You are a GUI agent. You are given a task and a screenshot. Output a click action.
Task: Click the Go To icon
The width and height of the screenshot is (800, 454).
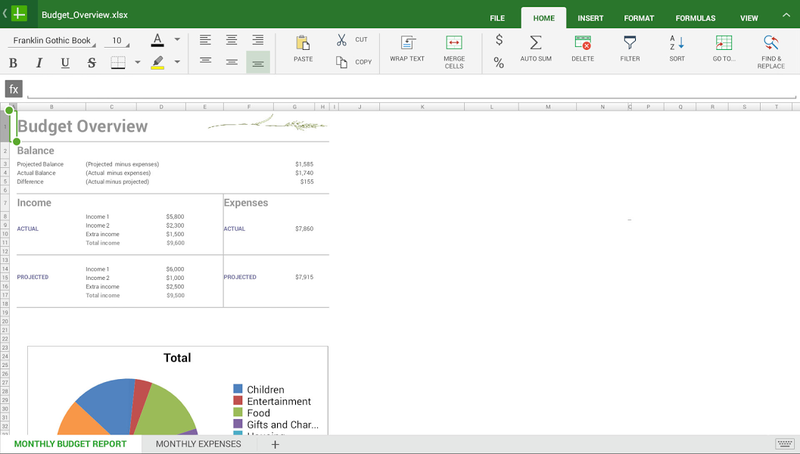pos(724,42)
